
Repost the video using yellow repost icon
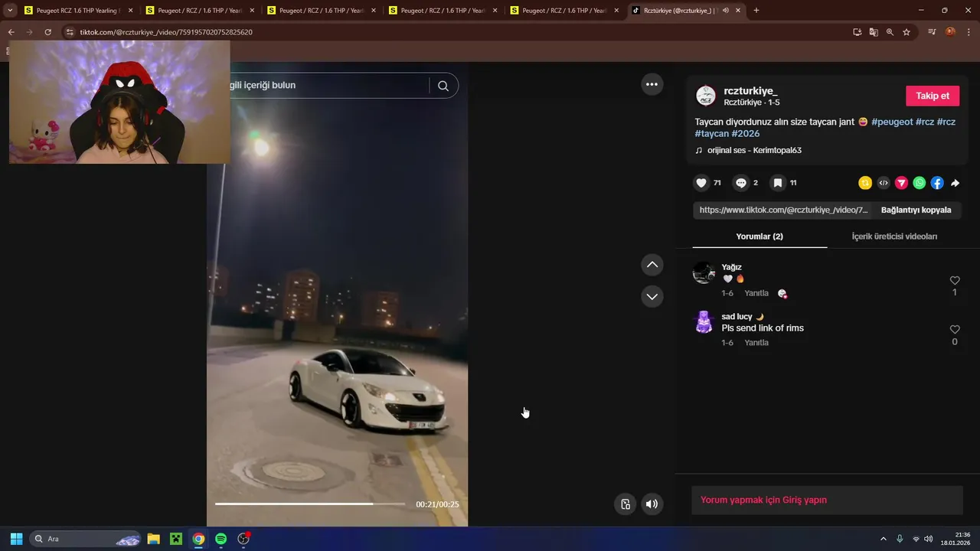coord(865,183)
